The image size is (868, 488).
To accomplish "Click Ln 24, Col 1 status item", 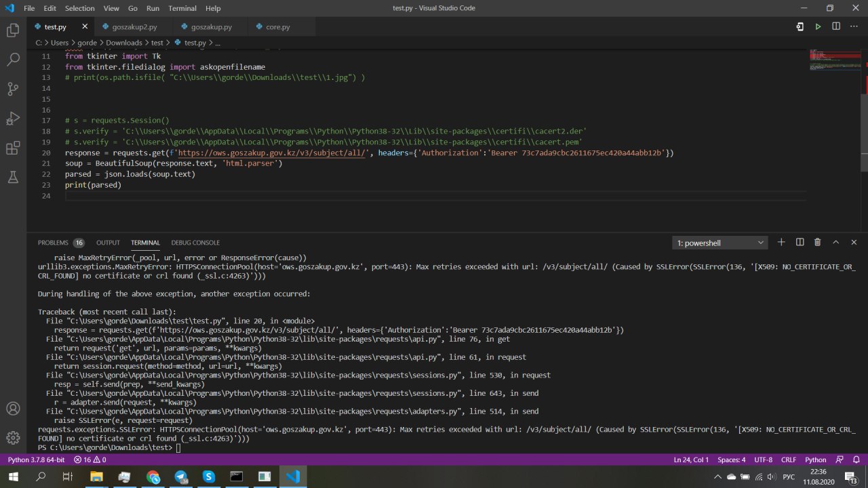I will pyautogui.click(x=691, y=460).
